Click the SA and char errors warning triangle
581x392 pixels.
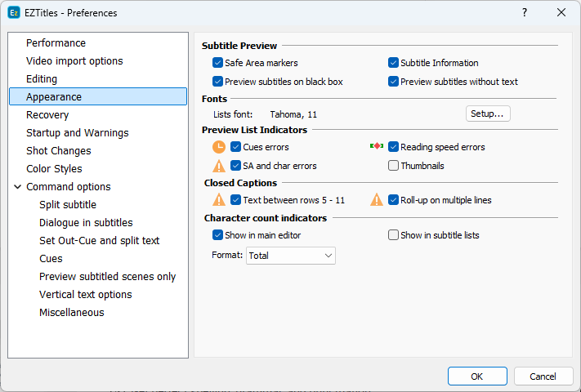[219, 166]
